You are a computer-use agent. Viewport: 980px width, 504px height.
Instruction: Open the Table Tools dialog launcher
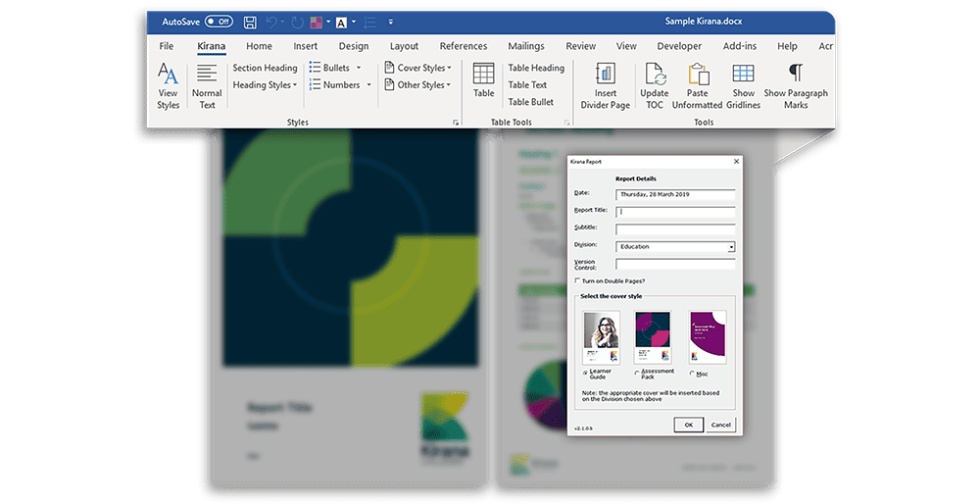coord(566,123)
